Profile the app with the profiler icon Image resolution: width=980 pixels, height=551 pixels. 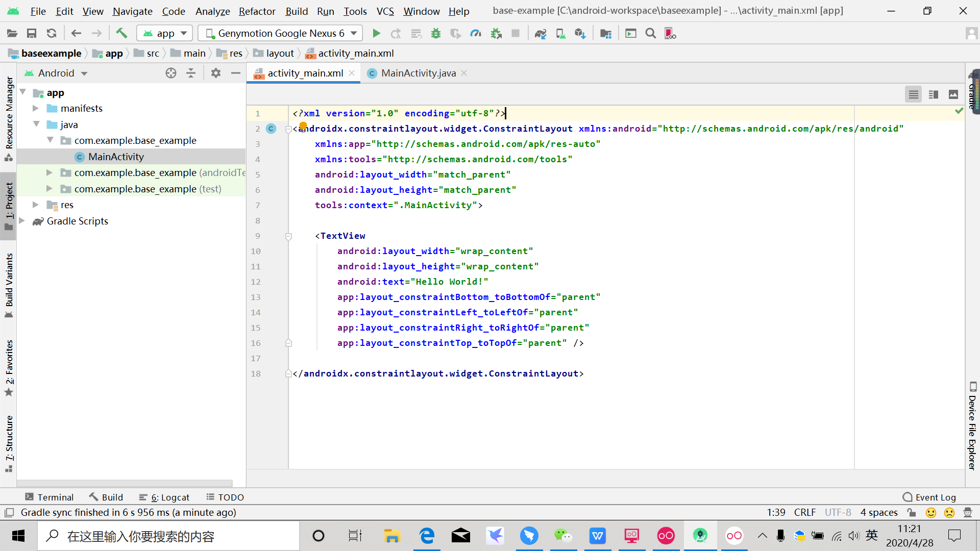pyautogui.click(x=476, y=33)
